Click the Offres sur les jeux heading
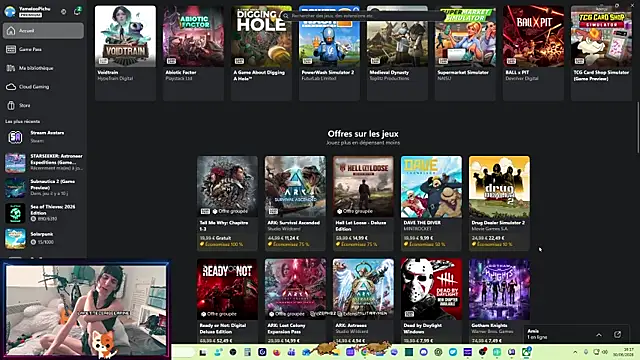Image resolution: width=640 pixels, height=360 pixels. pyautogui.click(x=363, y=134)
